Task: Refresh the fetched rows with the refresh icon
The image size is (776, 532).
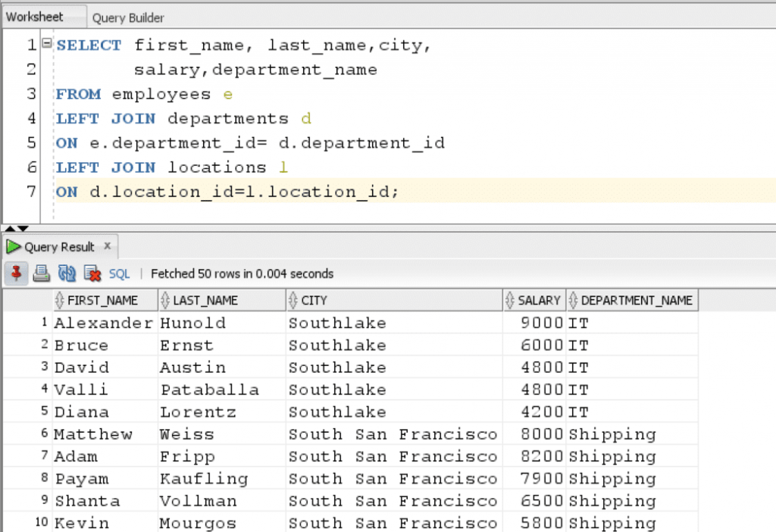Action: [67, 274]
